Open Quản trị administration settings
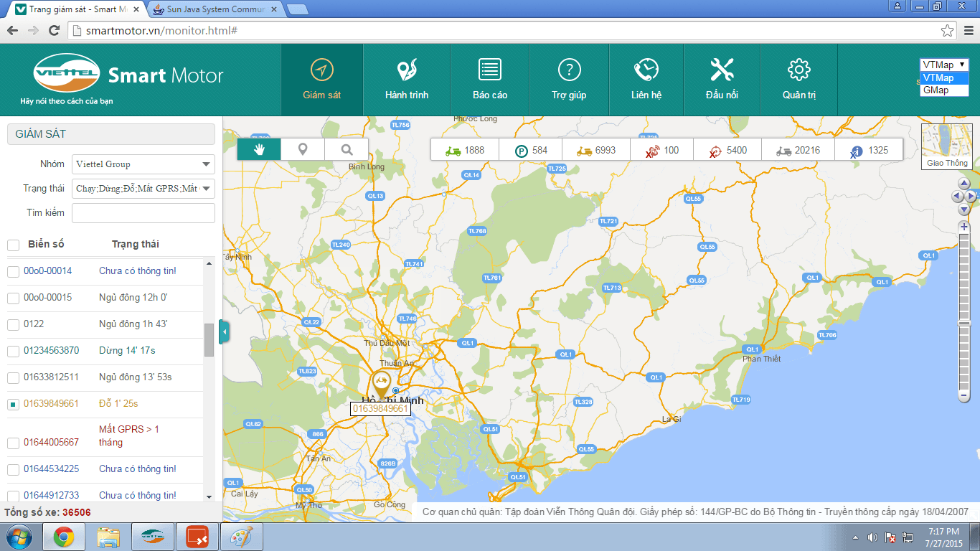This screenshot has width=980, height=551. pos(798,80)
